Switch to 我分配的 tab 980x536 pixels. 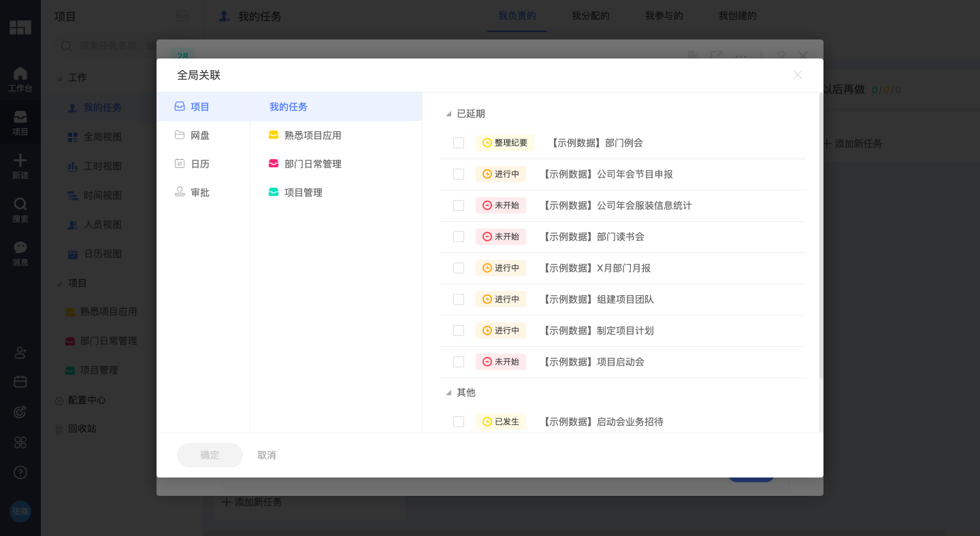590,16
